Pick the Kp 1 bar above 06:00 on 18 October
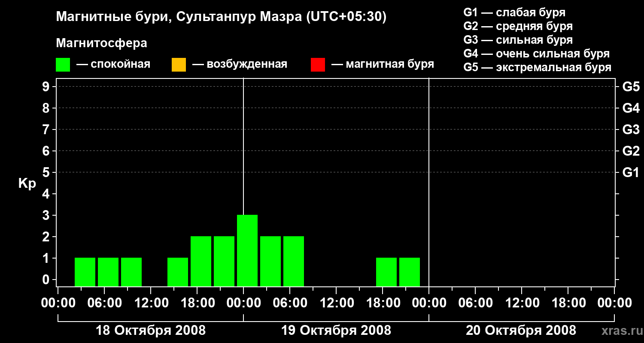The height and width of the screenshot is (343, 644). (108, 272)
